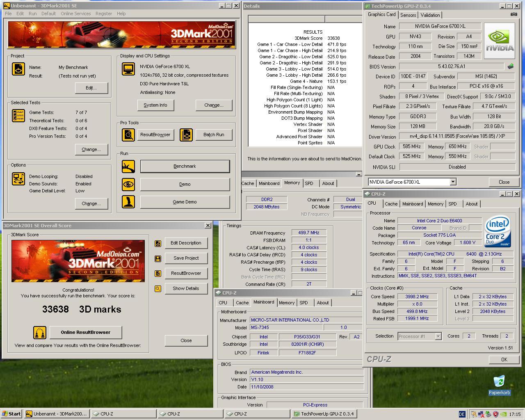The image size is (525, 420).
Task: Open the graphics card selection dropdown in GPU-Z
Action: click(453, 182)
